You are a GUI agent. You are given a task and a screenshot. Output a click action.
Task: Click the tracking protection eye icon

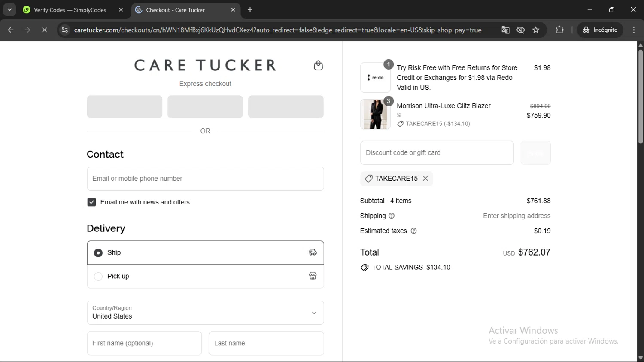tap(521, 30)
